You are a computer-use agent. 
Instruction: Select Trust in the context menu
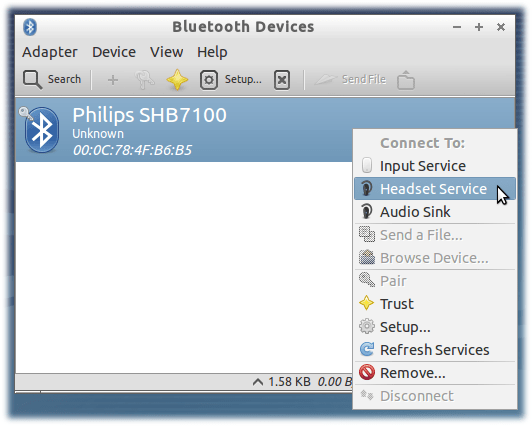(435, 304)
